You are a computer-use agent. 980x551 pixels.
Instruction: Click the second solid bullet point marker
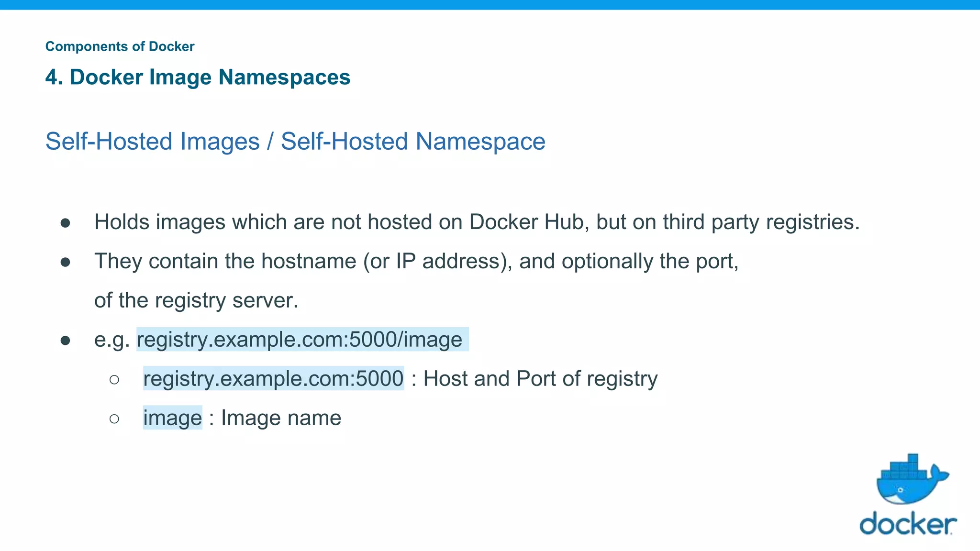[66, 262]
